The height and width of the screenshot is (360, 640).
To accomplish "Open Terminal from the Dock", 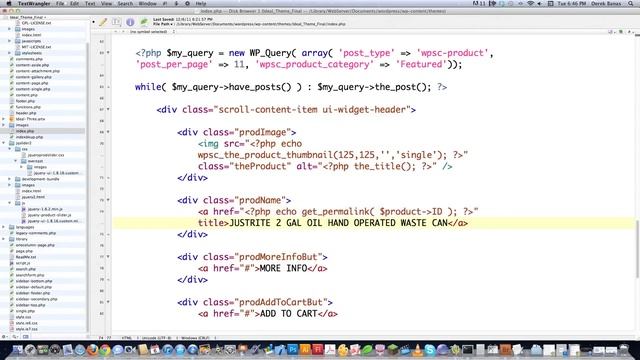I will 468,350.
